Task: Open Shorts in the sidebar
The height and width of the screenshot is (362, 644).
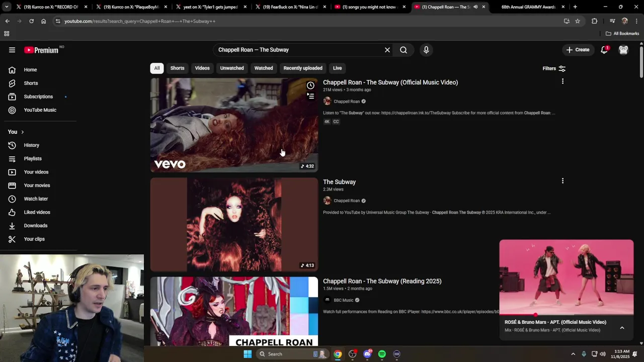Action: pos(31,83)
